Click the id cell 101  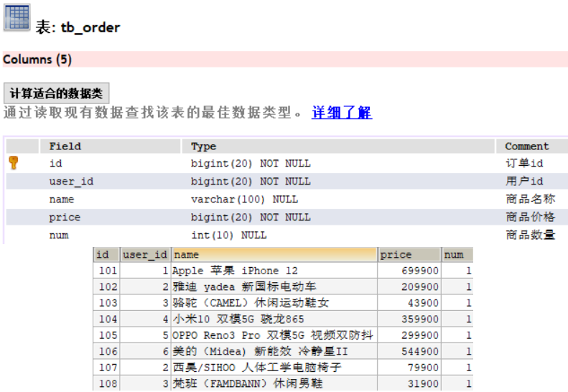(106, 271)
